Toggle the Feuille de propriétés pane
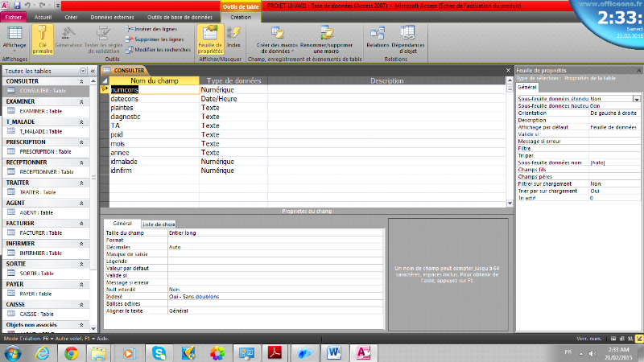The height and width of the screenshot is (362, 644). coord(210,37)
